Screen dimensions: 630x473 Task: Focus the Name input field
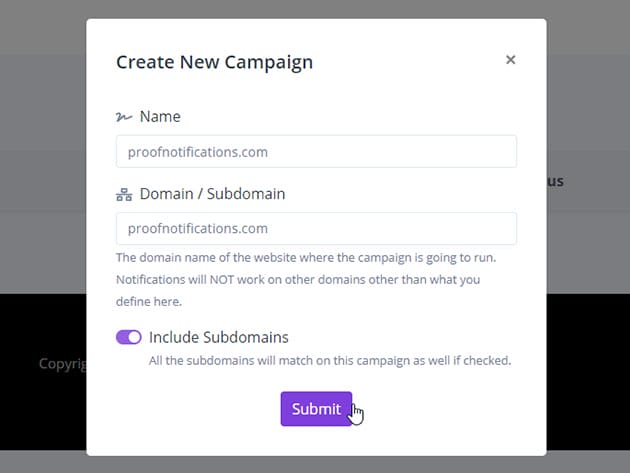tap(316, 151)
